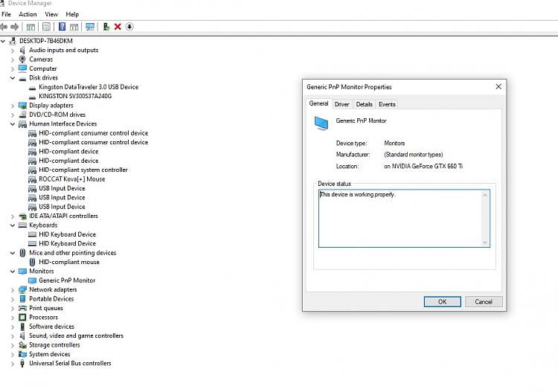Select the ROCCAT Kova[+] Mouse device
558x392 pixels.
click(x=71, y=179)
